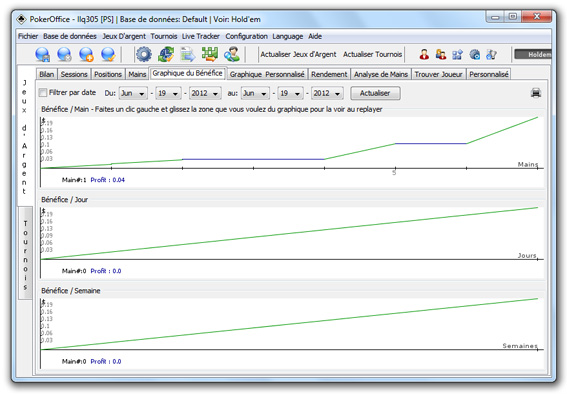The height and width of the screenshot is (394, 567).
Task: Minimize the PokerOffice window
Action: pos(495,17)
